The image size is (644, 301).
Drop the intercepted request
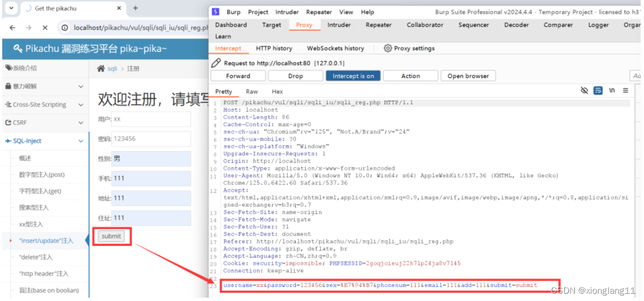[295, 76]
